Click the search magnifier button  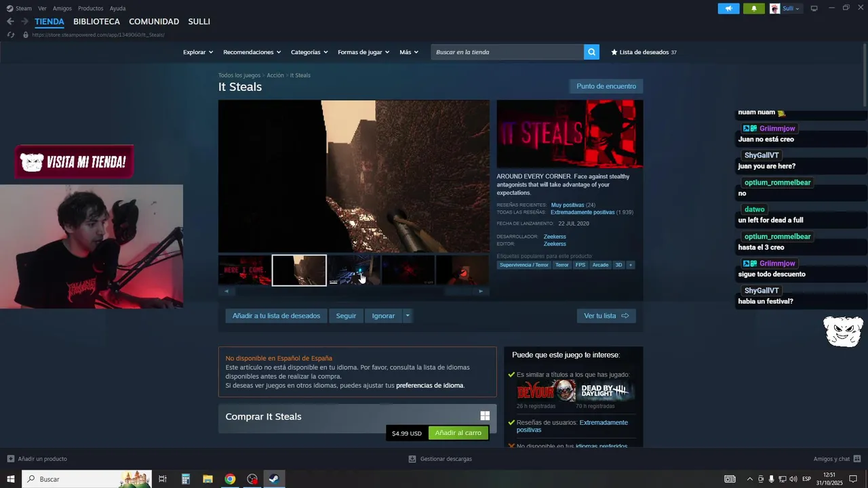tap(591, 52)
